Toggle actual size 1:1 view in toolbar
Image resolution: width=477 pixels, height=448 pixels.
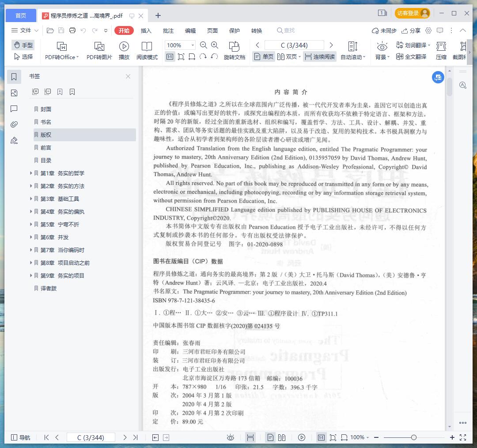click(x=170, y=56)
